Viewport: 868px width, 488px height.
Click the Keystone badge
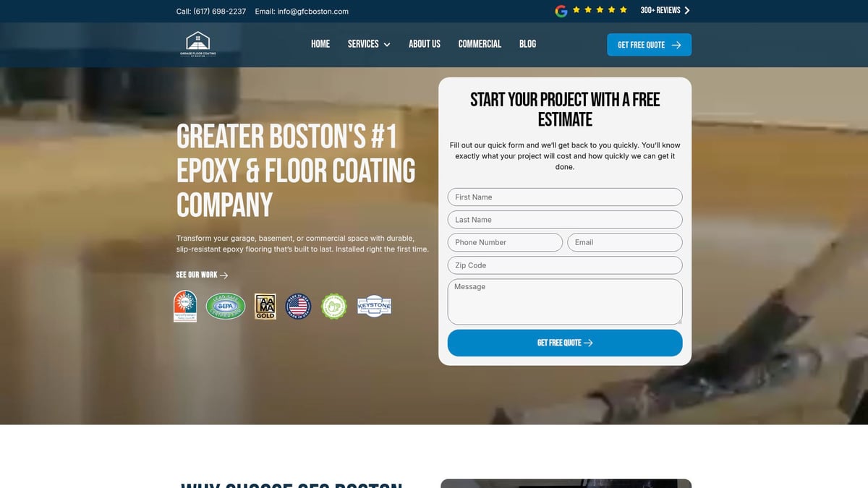click(374, 307)
